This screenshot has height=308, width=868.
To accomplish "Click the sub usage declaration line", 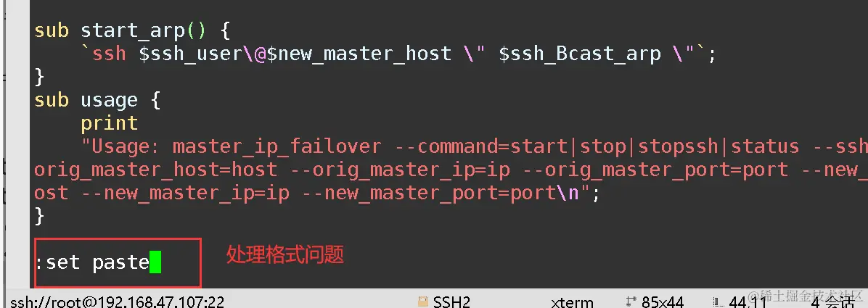I will [x=97, y=101].
